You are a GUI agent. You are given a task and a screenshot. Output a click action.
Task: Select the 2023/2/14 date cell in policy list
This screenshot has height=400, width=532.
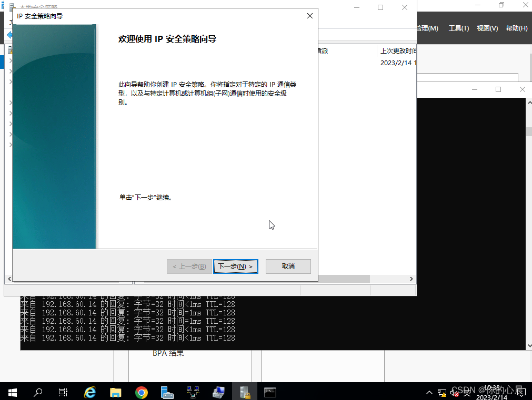coord(398,63)
